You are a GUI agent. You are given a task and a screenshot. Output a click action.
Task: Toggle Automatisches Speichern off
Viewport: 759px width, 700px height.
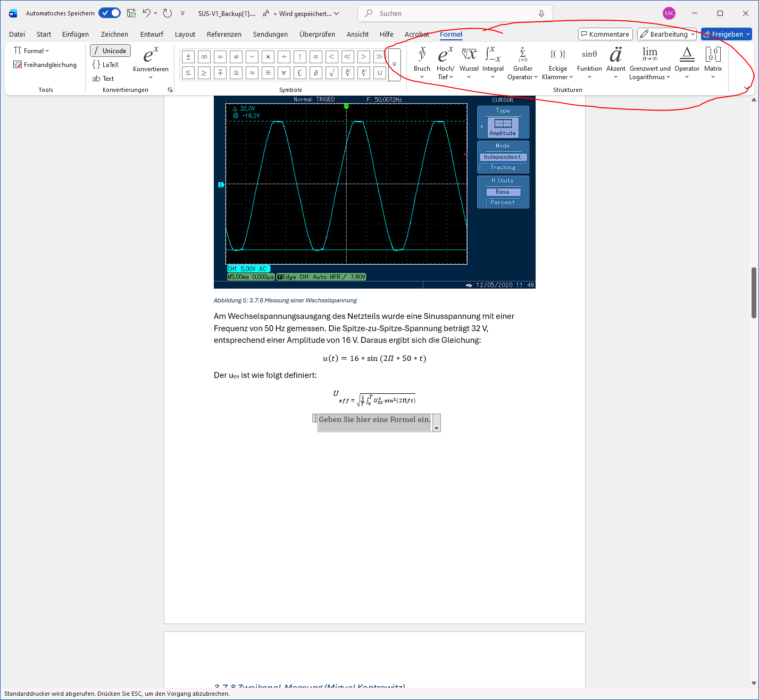tap(109, 13)
